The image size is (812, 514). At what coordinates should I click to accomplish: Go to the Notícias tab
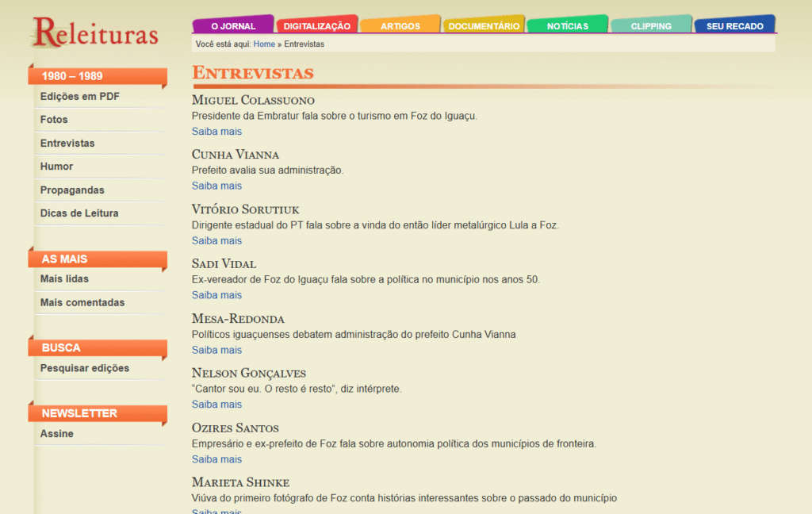coord(567,26)
